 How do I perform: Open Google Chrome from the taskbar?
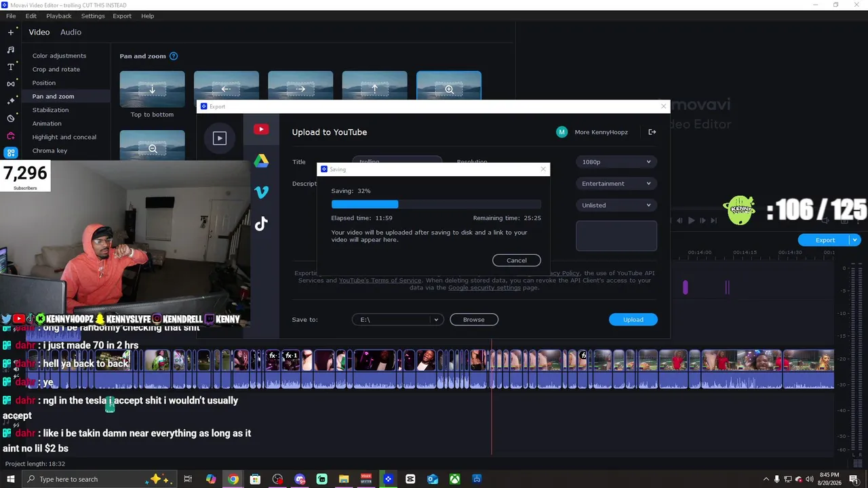233,479
